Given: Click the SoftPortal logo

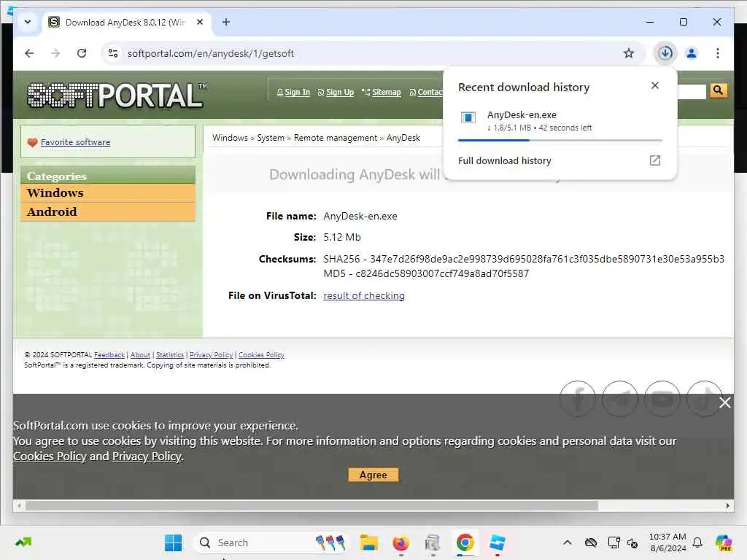Looking at the screenshot, I should click(117, 96).
